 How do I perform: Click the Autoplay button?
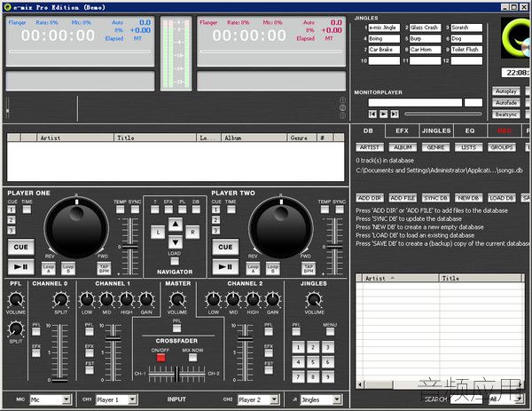pos(506,91)
